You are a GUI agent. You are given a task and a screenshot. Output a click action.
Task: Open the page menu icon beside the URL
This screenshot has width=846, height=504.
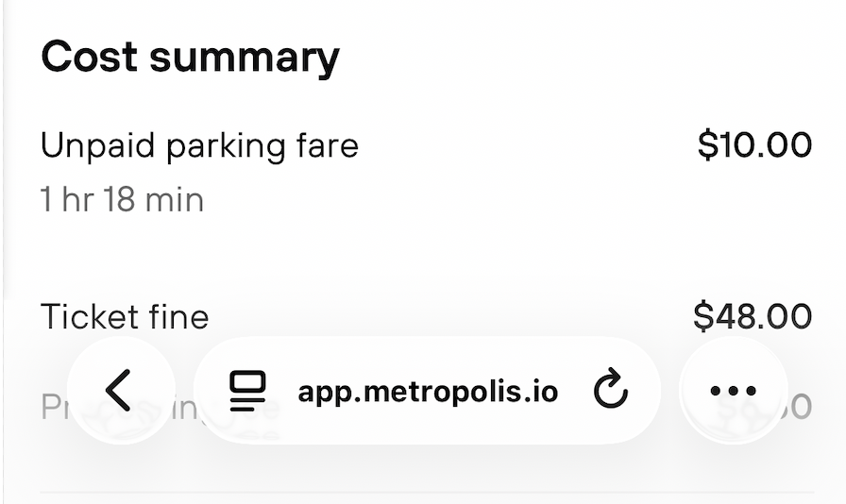click(248, 390)
